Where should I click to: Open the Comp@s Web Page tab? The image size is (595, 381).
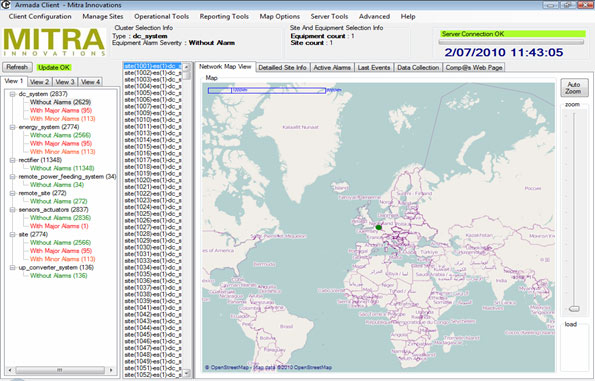pos(474,68)
